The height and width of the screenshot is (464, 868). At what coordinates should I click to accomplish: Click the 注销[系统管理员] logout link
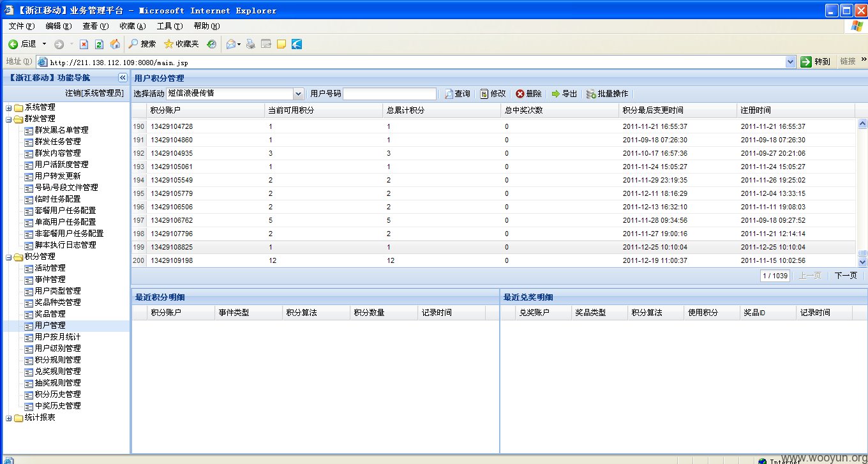coord(94,94)
